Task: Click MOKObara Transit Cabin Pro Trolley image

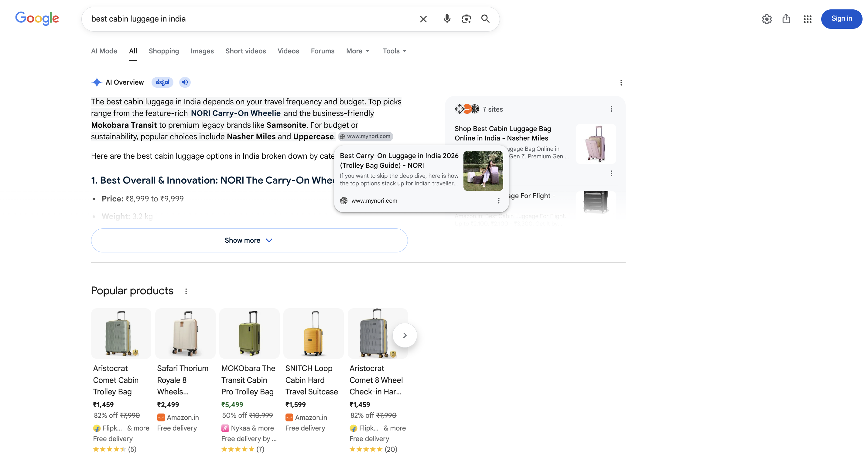Action: coord(249,333)
